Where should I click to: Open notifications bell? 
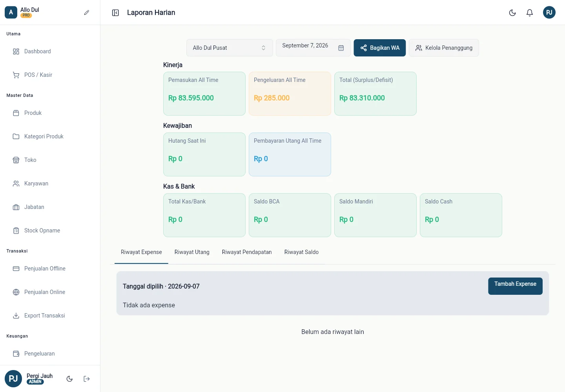click(530, 13)
